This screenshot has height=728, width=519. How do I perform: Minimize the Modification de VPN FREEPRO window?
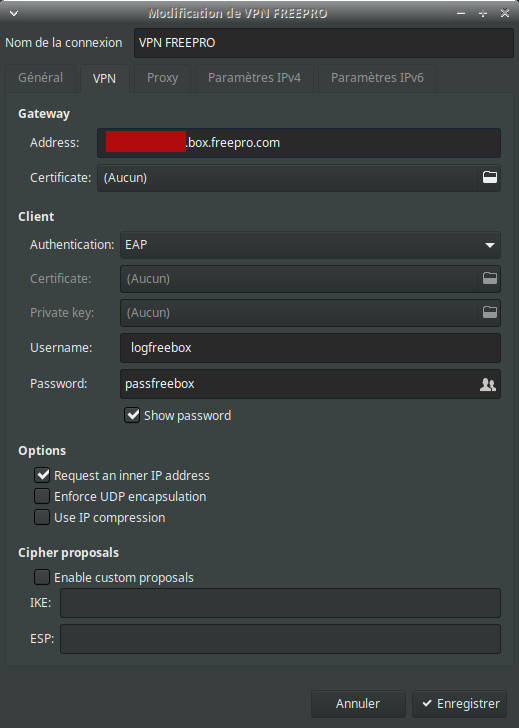tap(461, 13)
